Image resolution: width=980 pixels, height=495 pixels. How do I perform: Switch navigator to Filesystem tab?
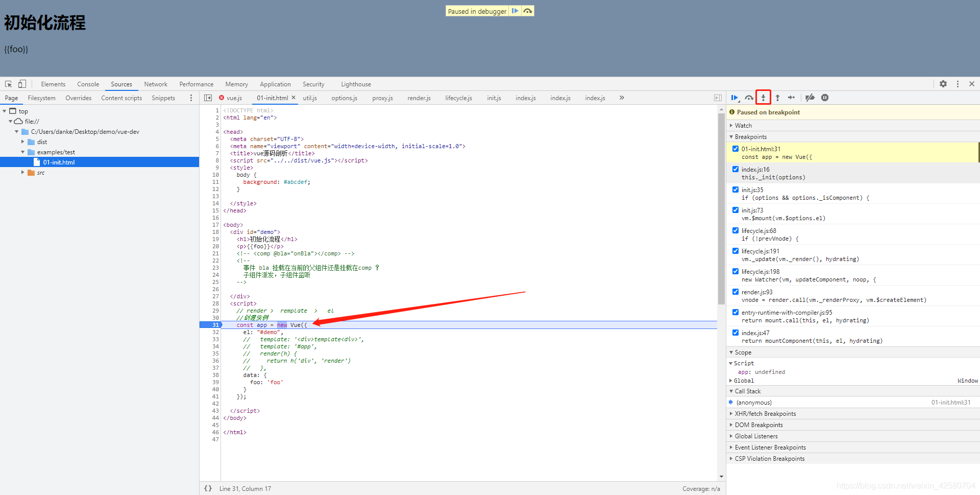pos(41,98)
